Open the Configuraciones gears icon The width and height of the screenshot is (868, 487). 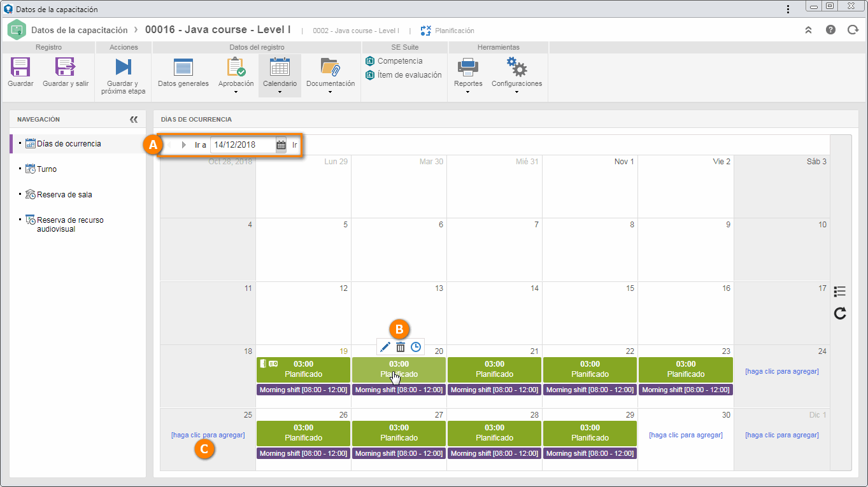516,67
